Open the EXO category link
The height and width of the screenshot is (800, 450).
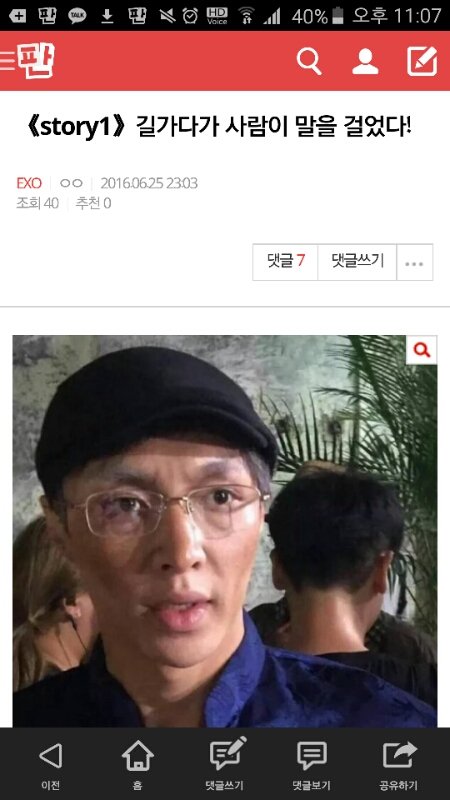click(29, 183)
